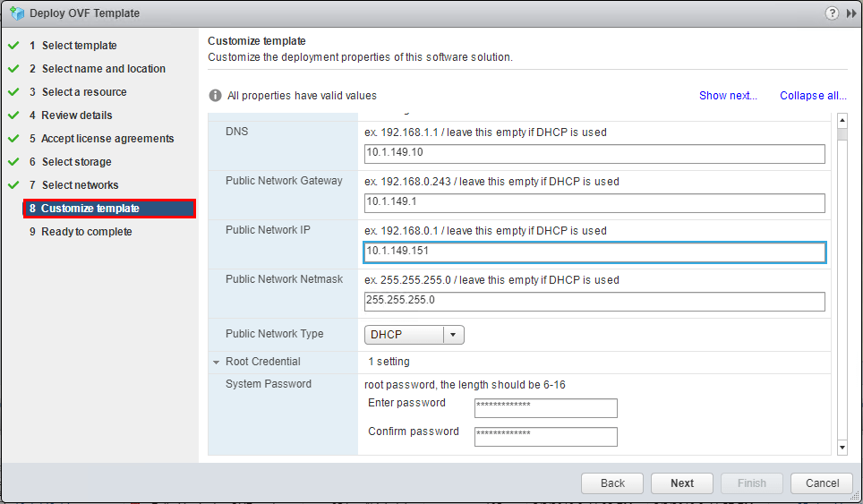
Task: Open step 4 Review details
Action: 76,115
